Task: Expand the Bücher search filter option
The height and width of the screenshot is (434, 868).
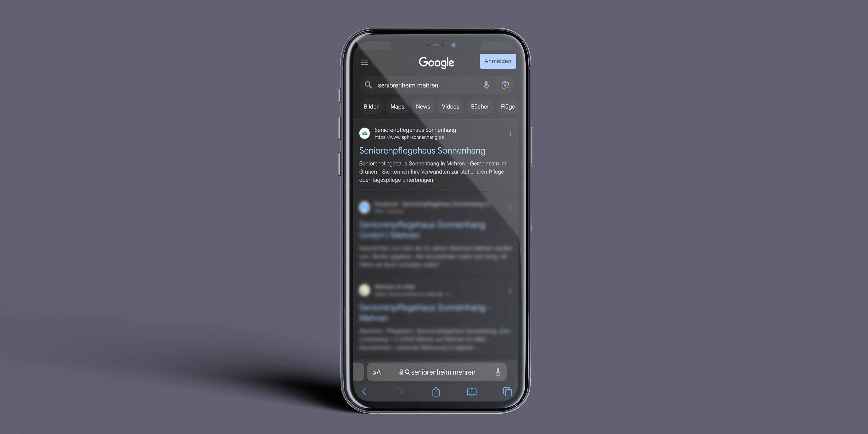Action: point(480,106)
